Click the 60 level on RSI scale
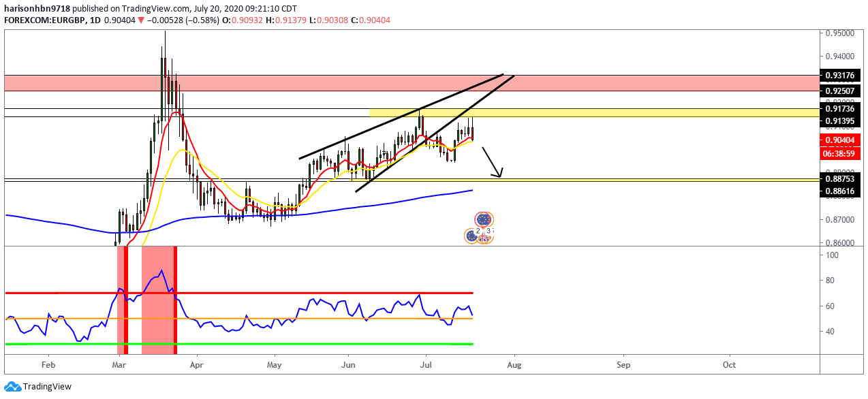 (830, 306)
